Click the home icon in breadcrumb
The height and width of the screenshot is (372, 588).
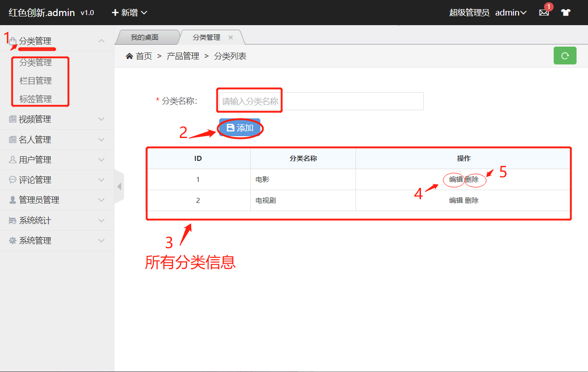click(129, 56)
